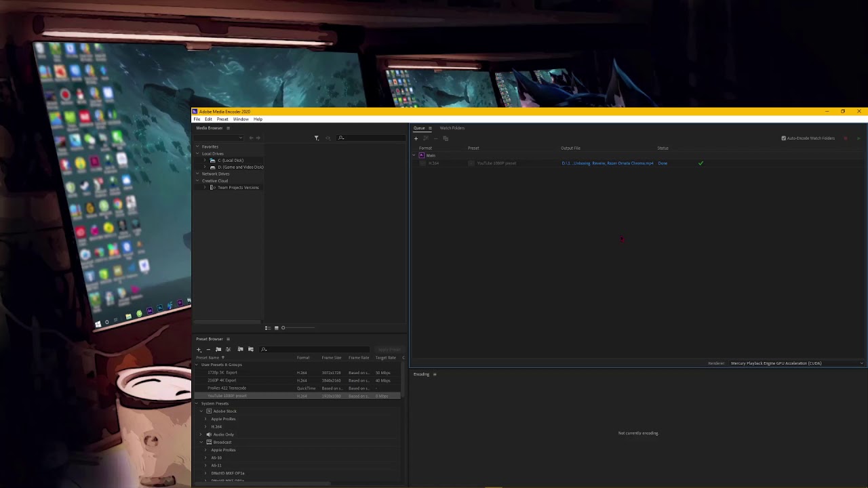The image size is (868, 488).
Task: Click the red stop queue button
Action: tap(846, 138)
